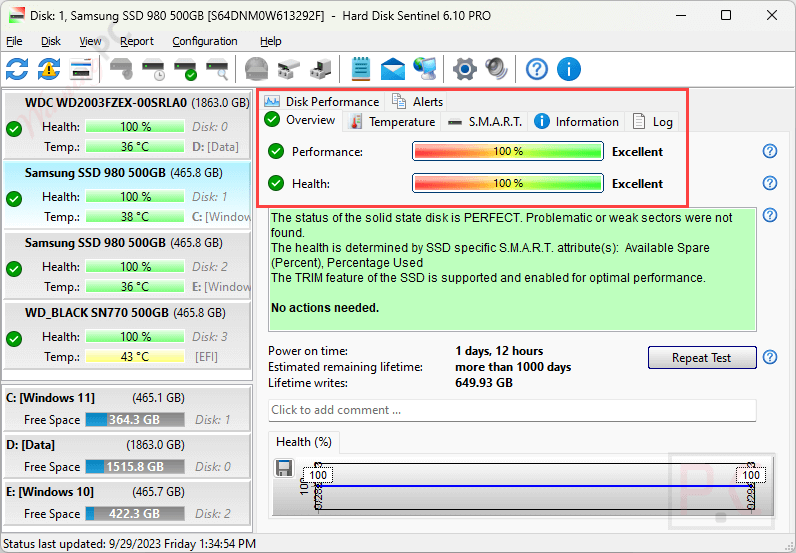Select the WD_BLACK SN770 500GB disk entry
The height and width of the screenshot is (553, 796).
pos(127,335)
